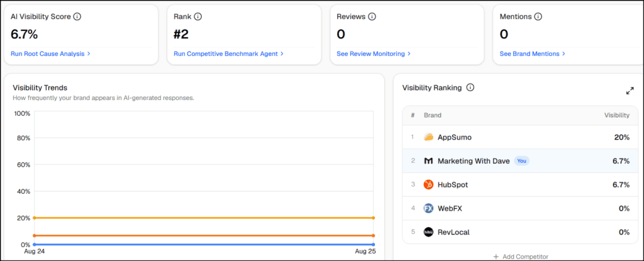Click the RevLocal brand logo
Image resolution: width=644 pixels, height=261 pixels.
click(x=428, y=232)
